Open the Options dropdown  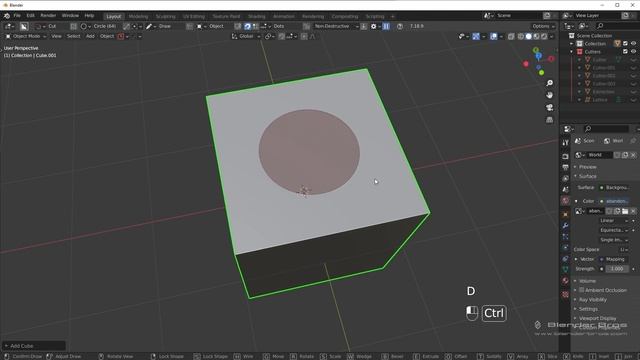pyautogui.click(x=543, y=26)
